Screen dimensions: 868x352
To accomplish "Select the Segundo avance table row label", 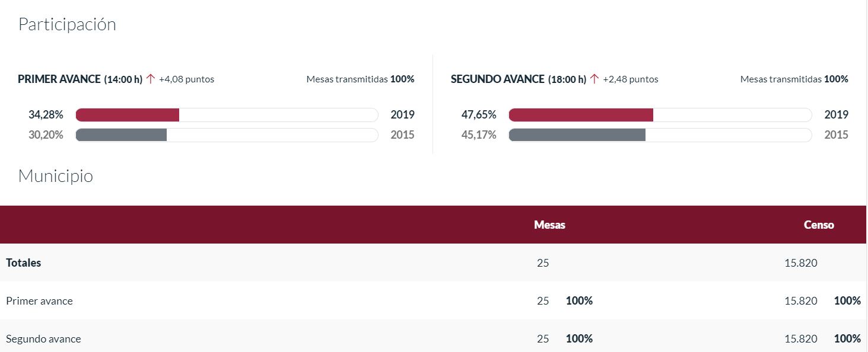I will tap(43, 339).
